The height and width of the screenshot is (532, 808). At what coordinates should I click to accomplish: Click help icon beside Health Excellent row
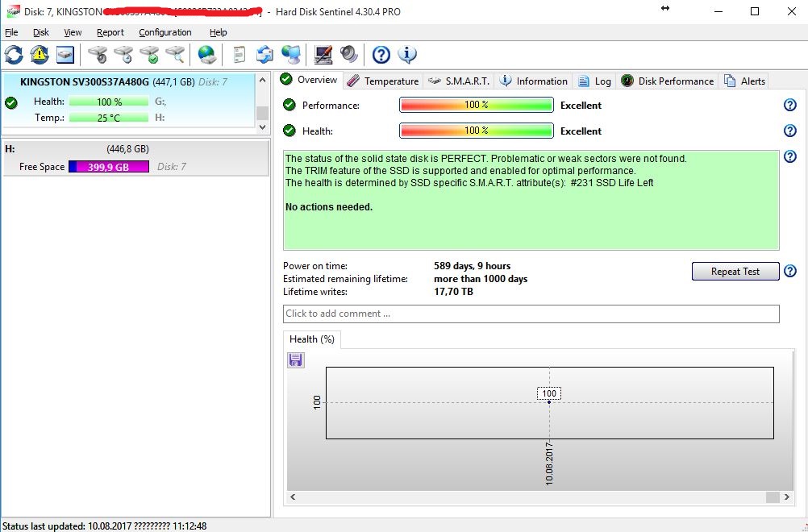tap(790, 131)
